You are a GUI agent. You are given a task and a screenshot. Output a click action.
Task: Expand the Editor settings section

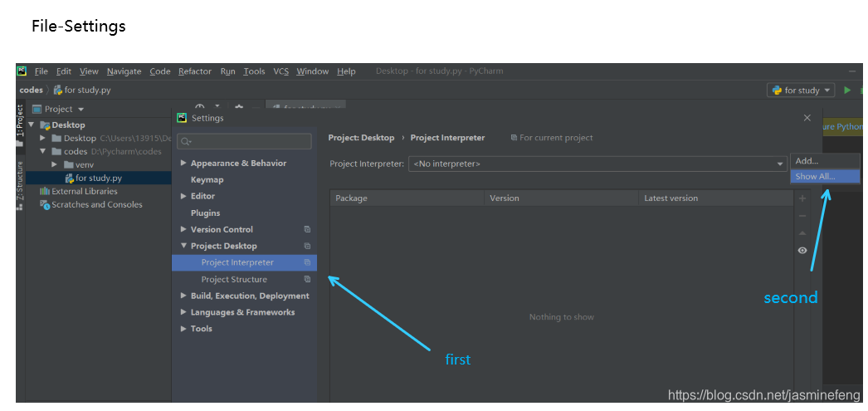pyautogui.click(x=183, y=196)
